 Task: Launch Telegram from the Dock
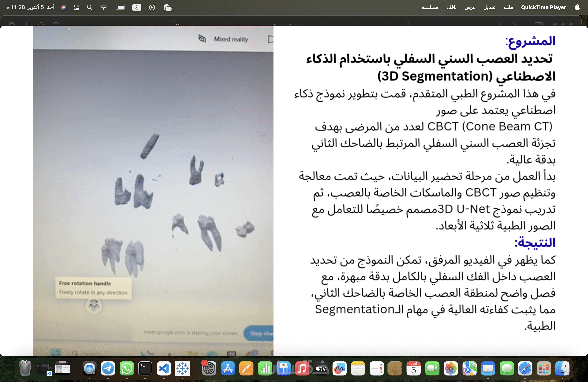108,368
